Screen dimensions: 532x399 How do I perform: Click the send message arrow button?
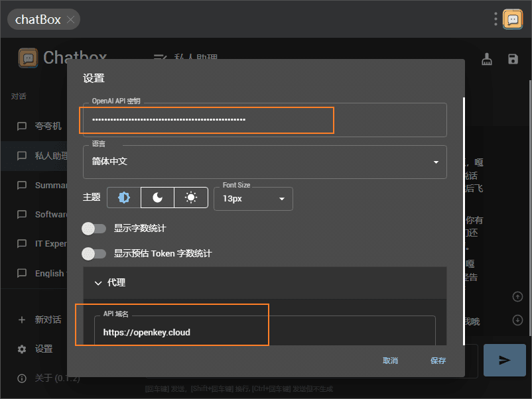[505, 360]
